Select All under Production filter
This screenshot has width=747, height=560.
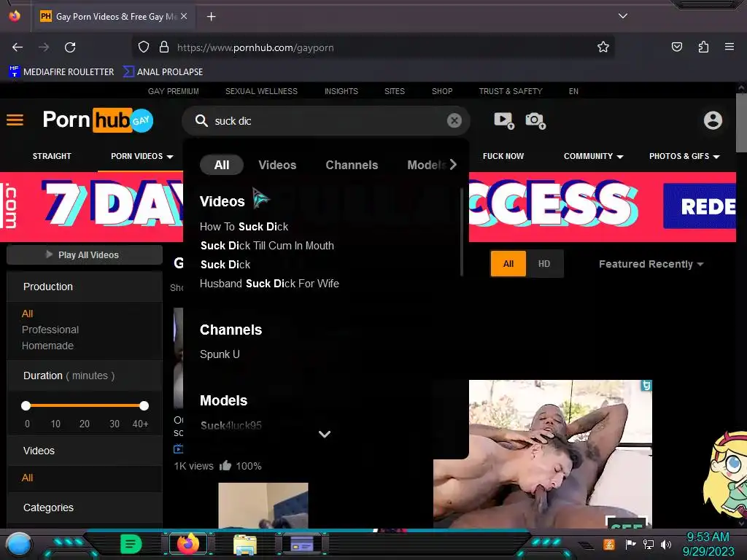click(x=27, y=314)
